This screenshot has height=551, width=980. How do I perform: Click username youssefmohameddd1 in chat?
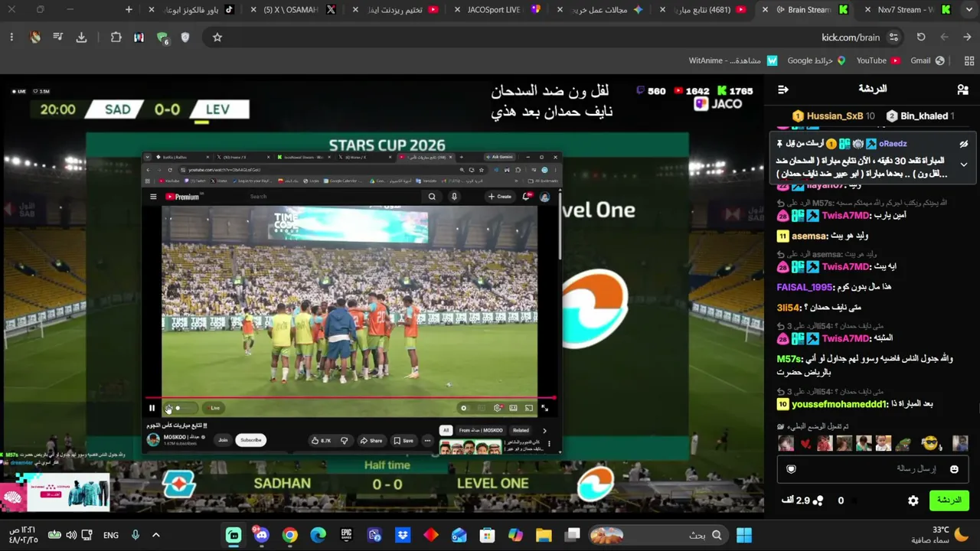tap(840, 404)
